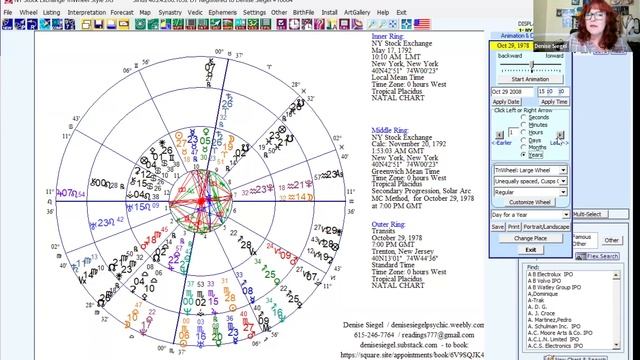Image resolution: width=640 pixels, height=360 pixels.
Task: Click the floppy disk save toolbar icon
Action: [98, 24]
